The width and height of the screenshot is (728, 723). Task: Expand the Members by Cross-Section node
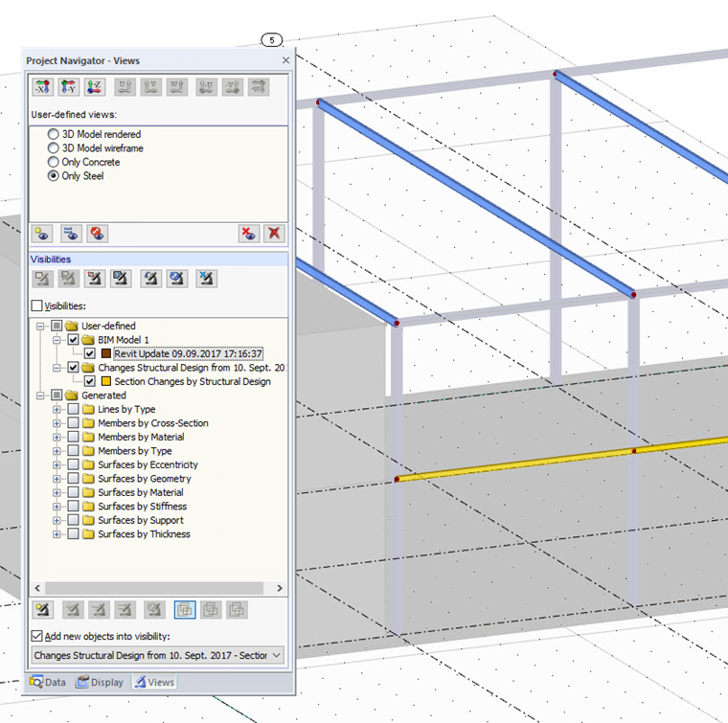tap(57, 423)
